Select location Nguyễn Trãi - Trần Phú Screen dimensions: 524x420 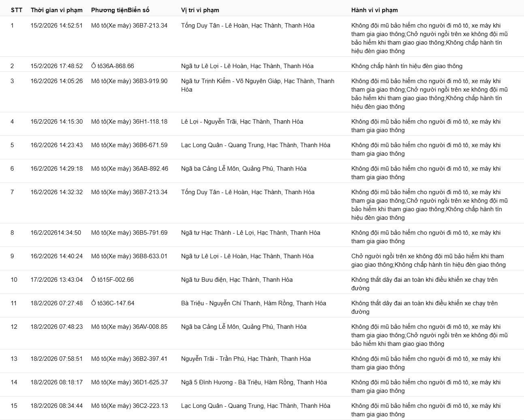(246, 359)
